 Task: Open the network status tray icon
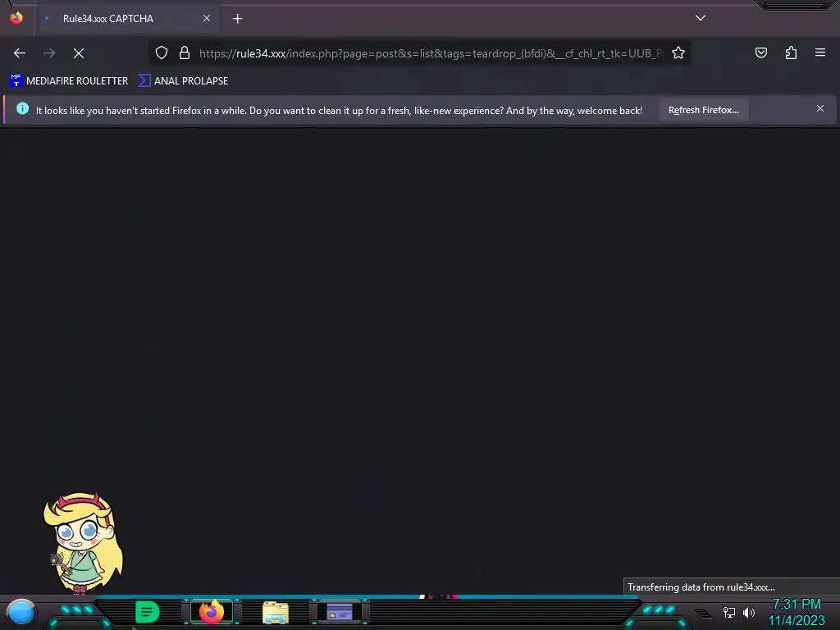coord(729,612)
